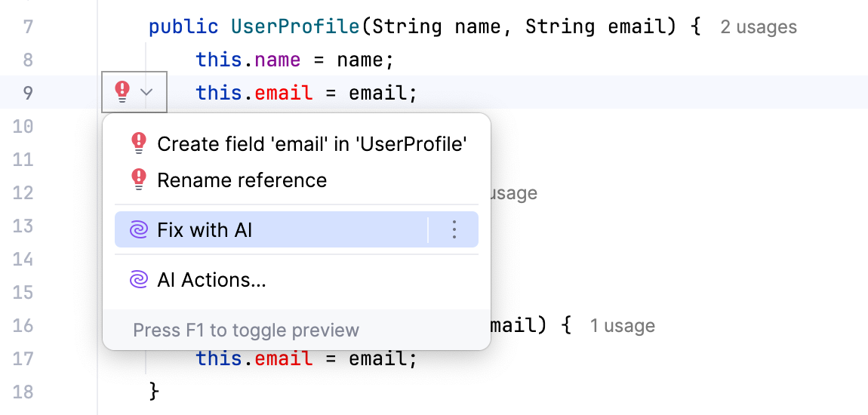Image resolution: width=868 pixels, height=415 pixels.
Task: Click the red error lightbulb on line 9
Action: (122, 92)
